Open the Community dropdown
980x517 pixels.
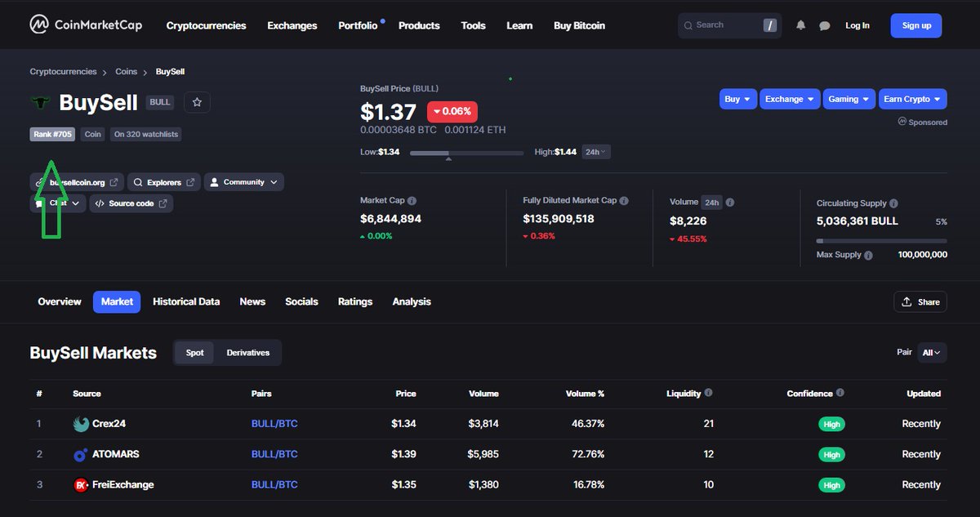point(243,182)
